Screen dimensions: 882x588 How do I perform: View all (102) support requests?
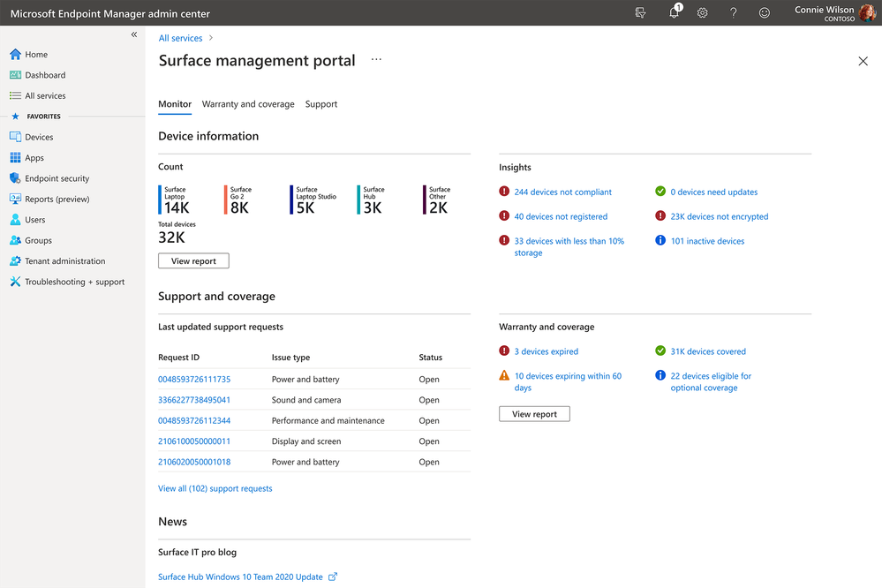click(215, 488)
